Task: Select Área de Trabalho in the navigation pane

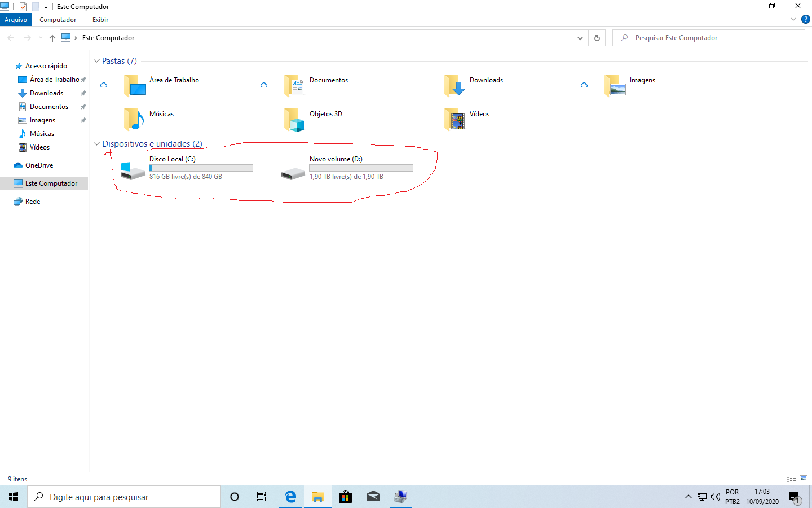Action: (x=54, y=80)
